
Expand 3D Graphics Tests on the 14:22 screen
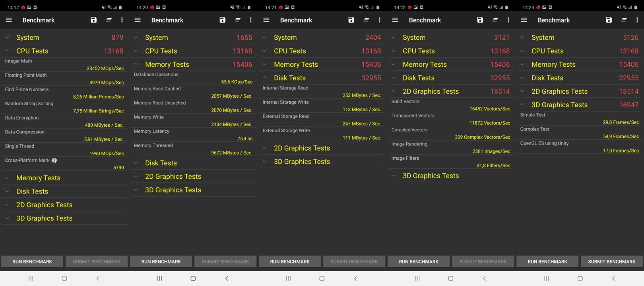(x=451, y=176)
